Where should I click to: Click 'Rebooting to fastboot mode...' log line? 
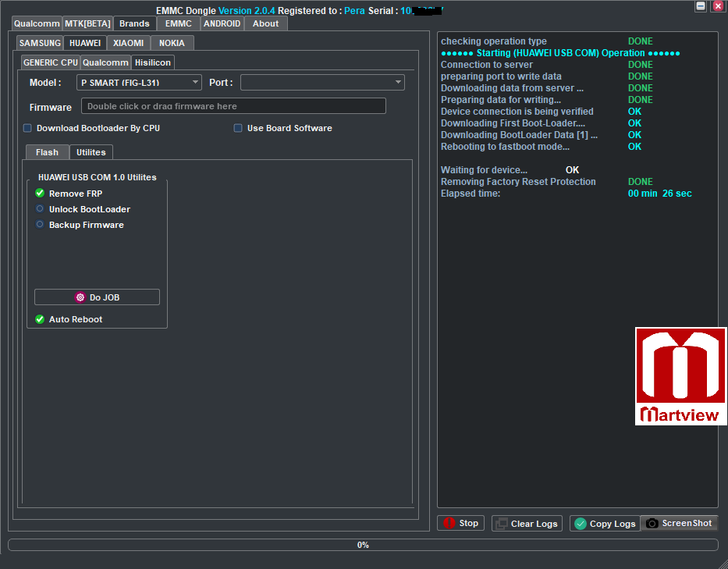click(505, 146)
